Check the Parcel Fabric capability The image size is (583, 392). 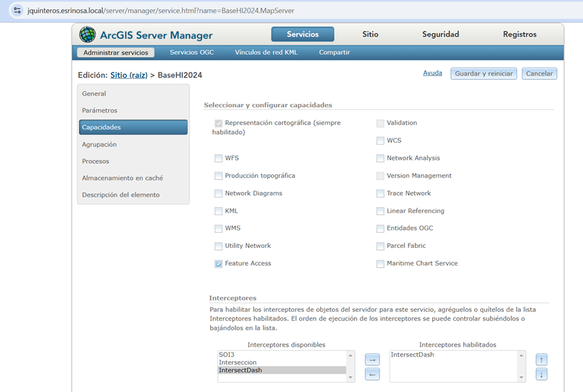point(380,246)
